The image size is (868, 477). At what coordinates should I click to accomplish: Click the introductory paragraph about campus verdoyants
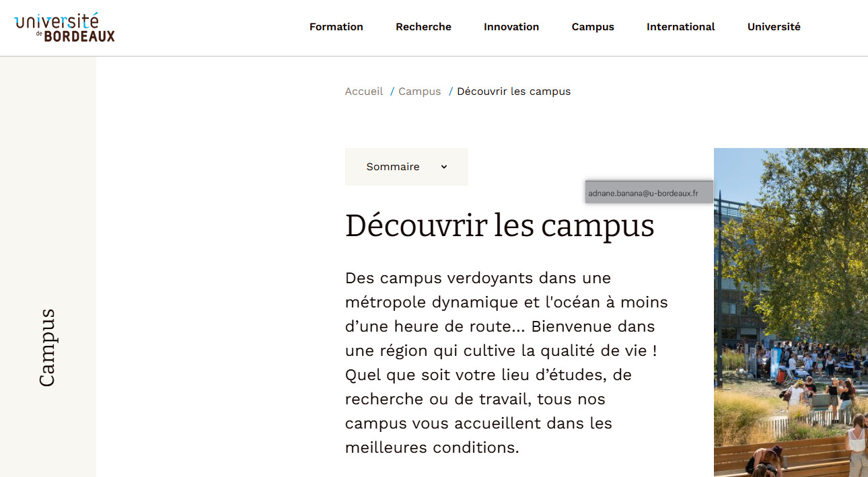click(x=506, y=363)
